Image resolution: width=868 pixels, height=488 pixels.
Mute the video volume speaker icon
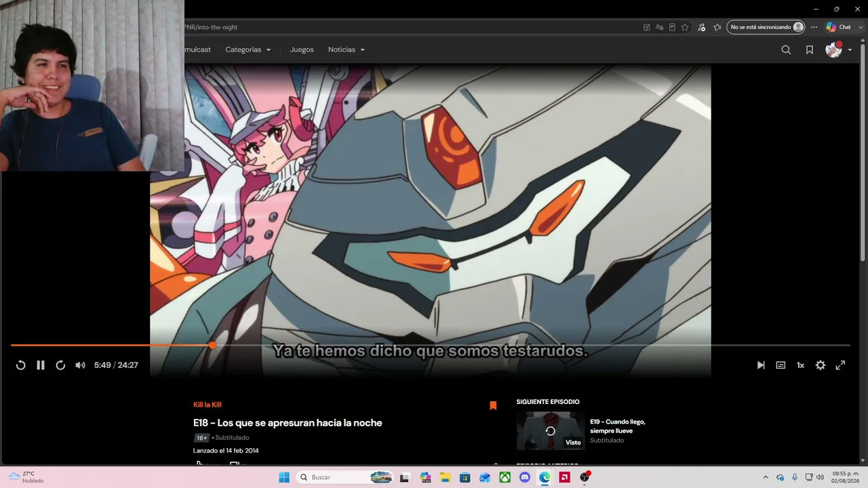click(80, 365)
